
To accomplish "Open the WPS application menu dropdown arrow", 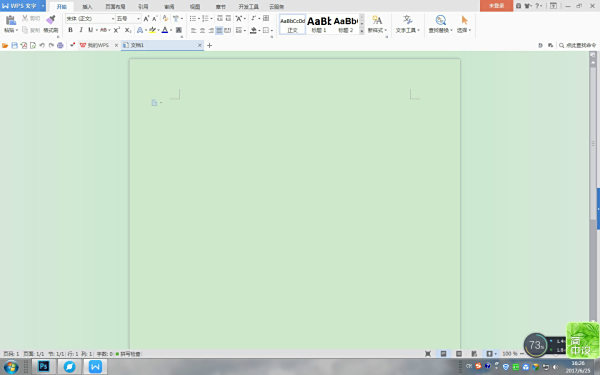I will click(x=43, y=6).
